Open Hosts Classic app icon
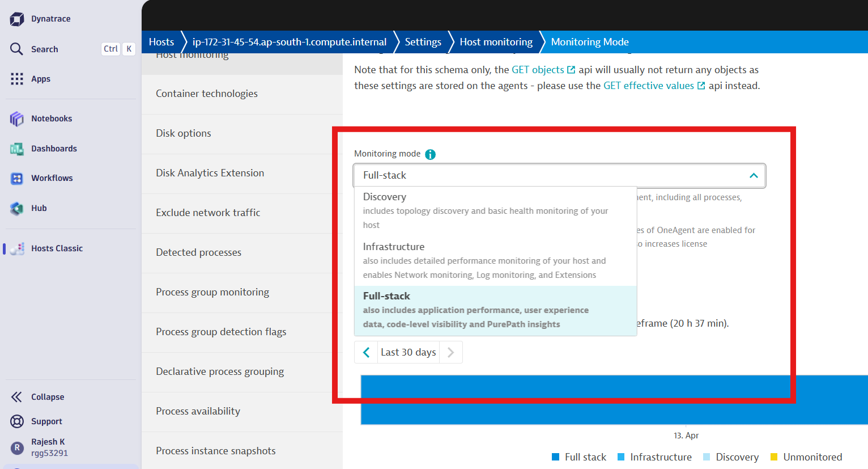The width and height of the screenshot is (868, 469). coord(17,248)
